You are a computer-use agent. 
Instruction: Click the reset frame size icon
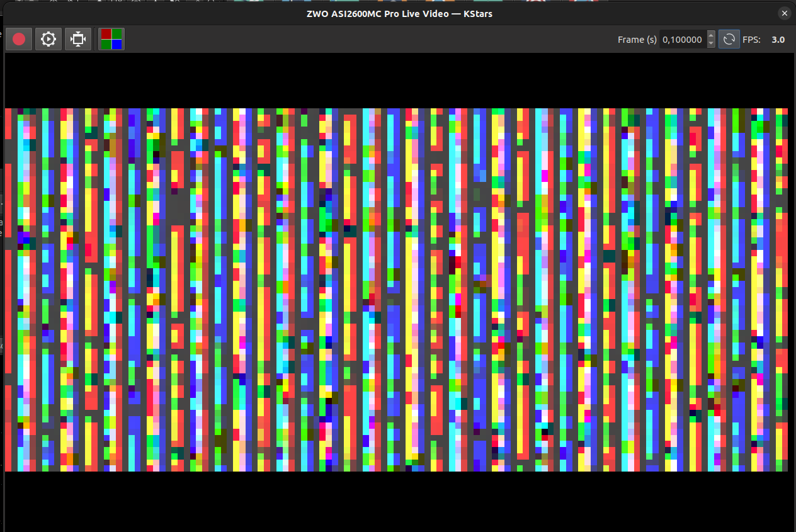pyautogui.click(x=78, y=39)
